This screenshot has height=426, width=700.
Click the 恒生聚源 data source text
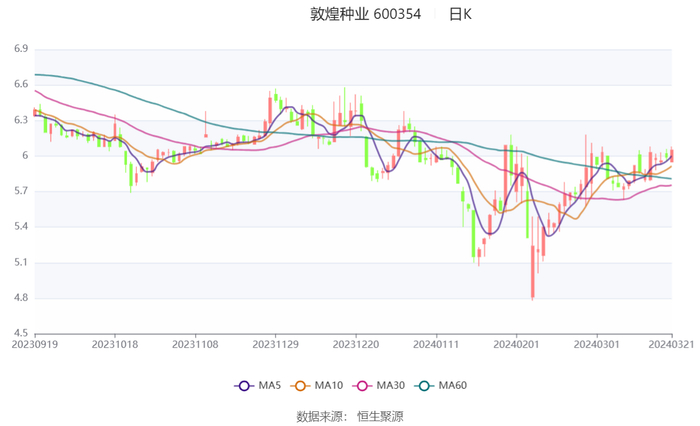coord(380,415)
